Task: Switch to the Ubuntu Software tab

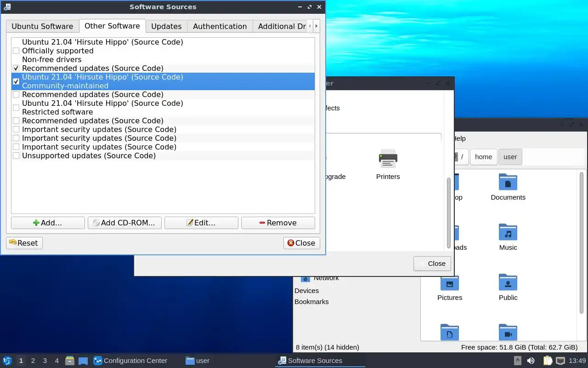Action: [42, 26]
